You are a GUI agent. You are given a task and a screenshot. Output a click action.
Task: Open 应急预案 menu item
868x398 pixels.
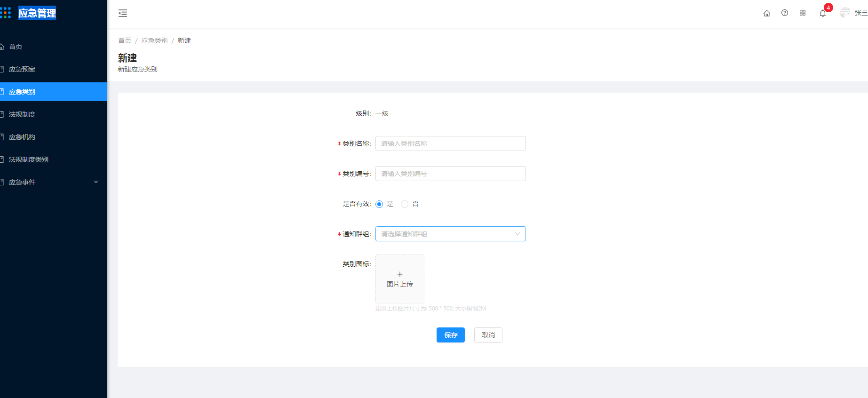[53, 69]
